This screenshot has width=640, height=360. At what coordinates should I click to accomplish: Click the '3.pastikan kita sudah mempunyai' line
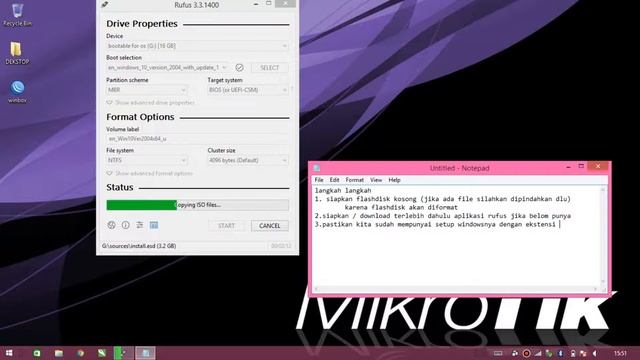point(435,224)
